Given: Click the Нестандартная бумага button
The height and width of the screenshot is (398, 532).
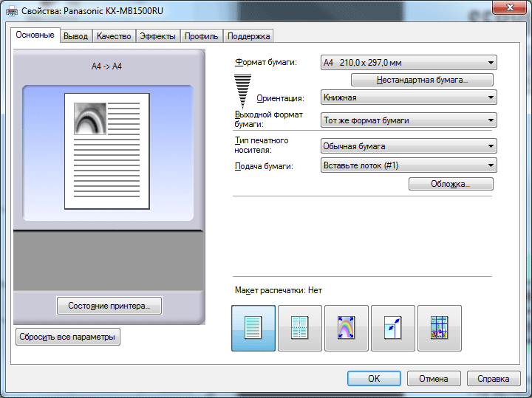Looking at the screenshot, I should (422, 80).
